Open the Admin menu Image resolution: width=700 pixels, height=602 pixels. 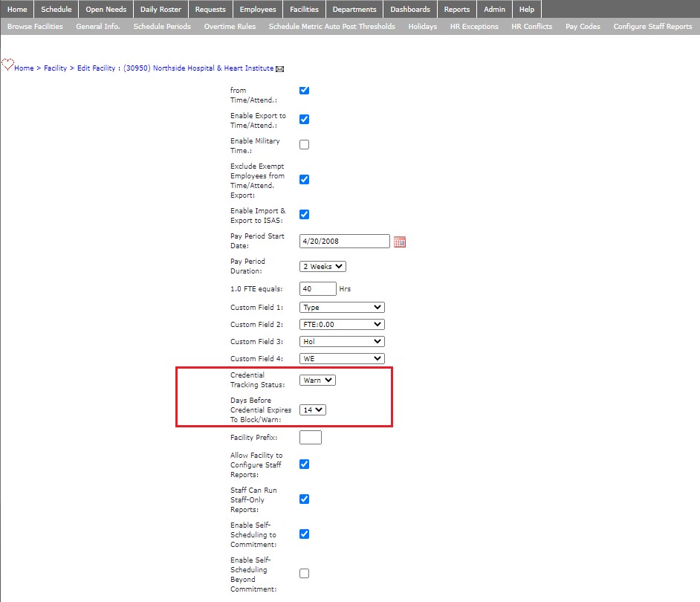click(x=494, y=10)
